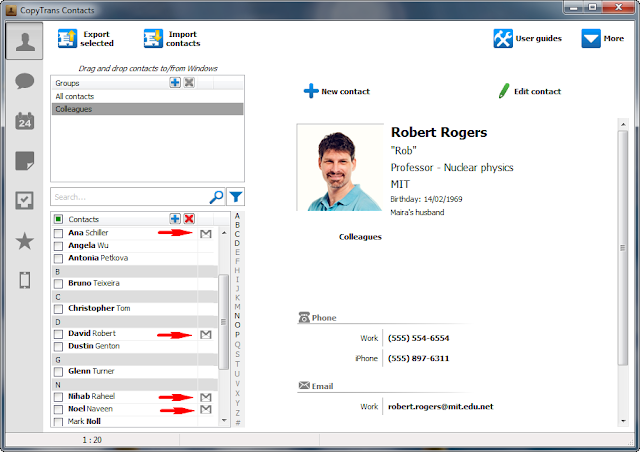Select the All contacts group
The image size is (640, 452).
point(147,96)
